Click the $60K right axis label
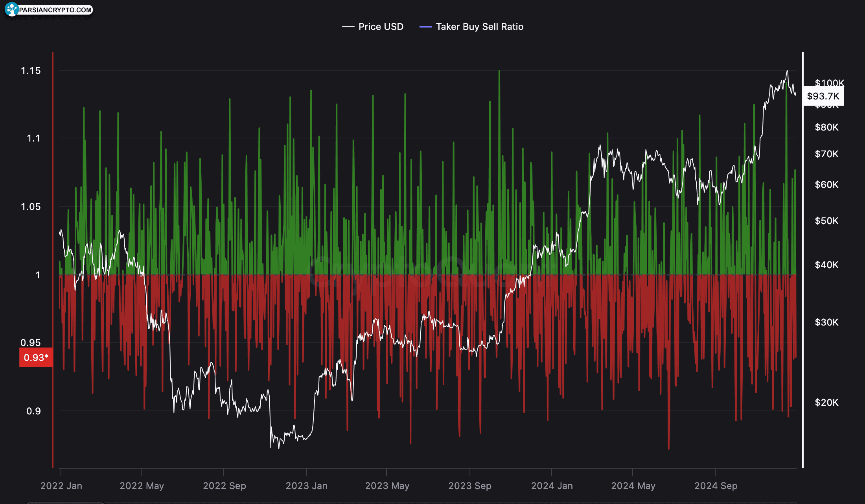The image size is (865, 504). point(827,185)
